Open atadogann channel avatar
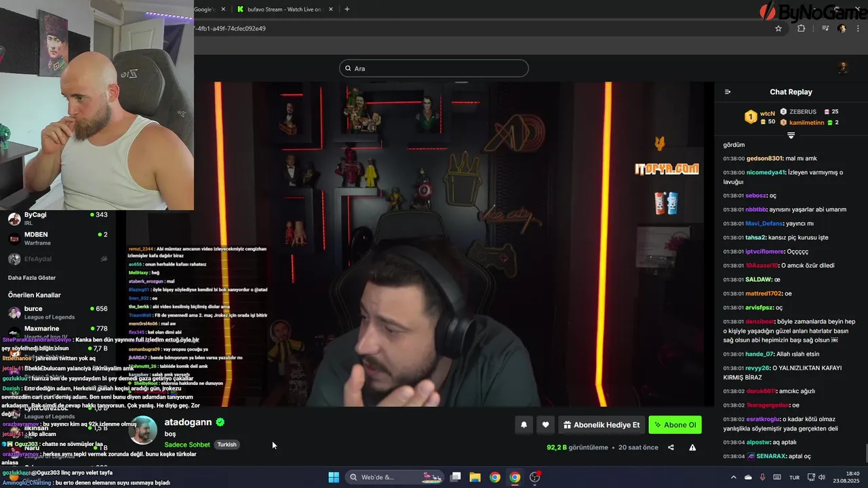This screenshot has height=488, width=868. click(142, 432)
